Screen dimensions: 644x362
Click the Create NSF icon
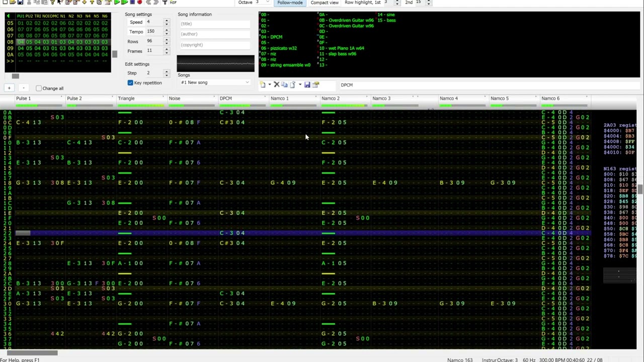173,2
